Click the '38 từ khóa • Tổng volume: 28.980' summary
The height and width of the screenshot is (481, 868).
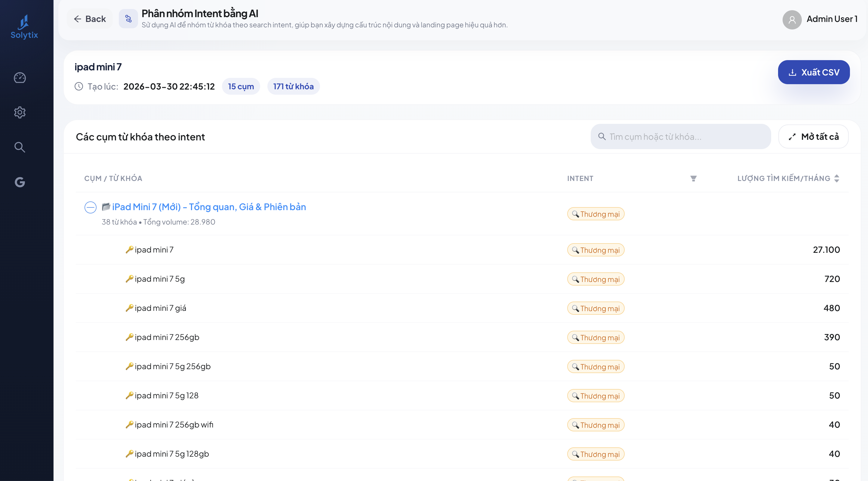coord(159,222)
